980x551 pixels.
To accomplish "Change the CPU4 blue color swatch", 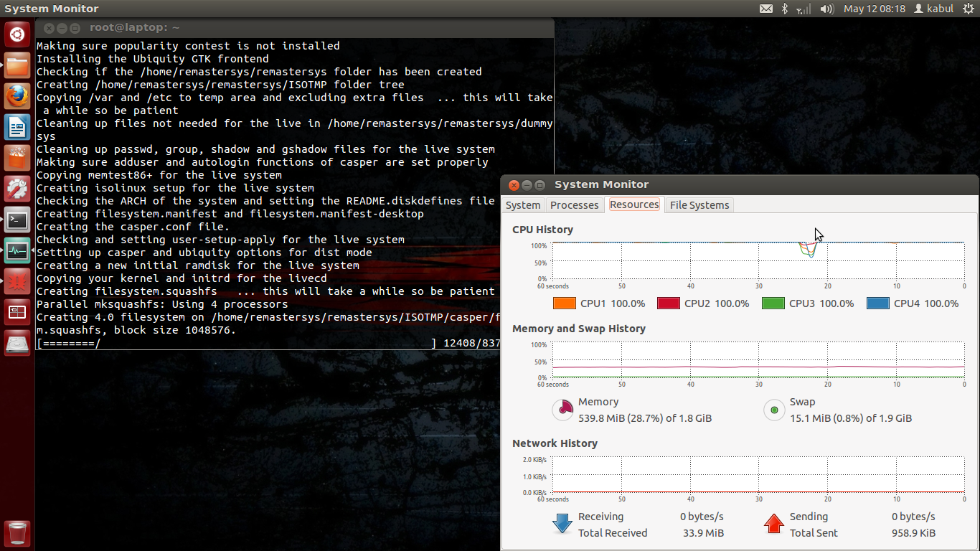I will point(877,303).
